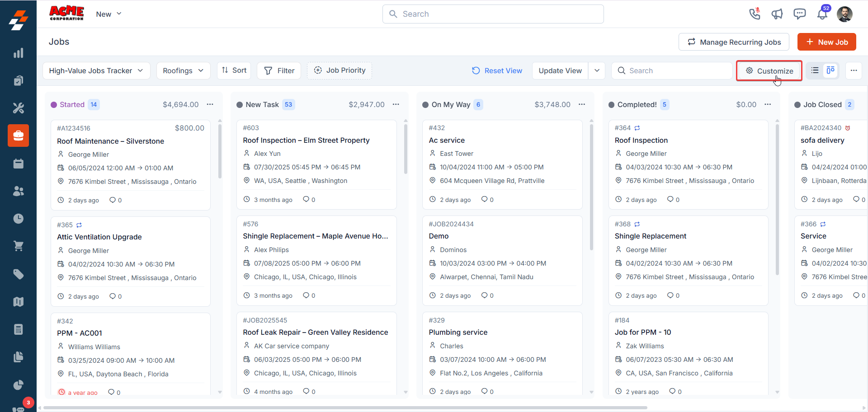Viewport: 868px width, 412px height.
Task: Click the purple status dot beside Started
Action: (54, 104)
